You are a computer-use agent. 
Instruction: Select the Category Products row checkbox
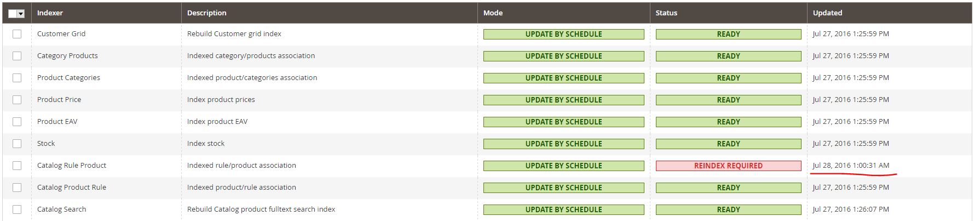click(x=17, y=56)
